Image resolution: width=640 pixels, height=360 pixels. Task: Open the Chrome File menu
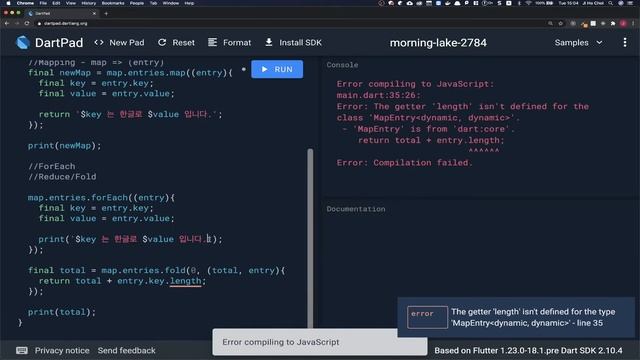click(43, 3)
